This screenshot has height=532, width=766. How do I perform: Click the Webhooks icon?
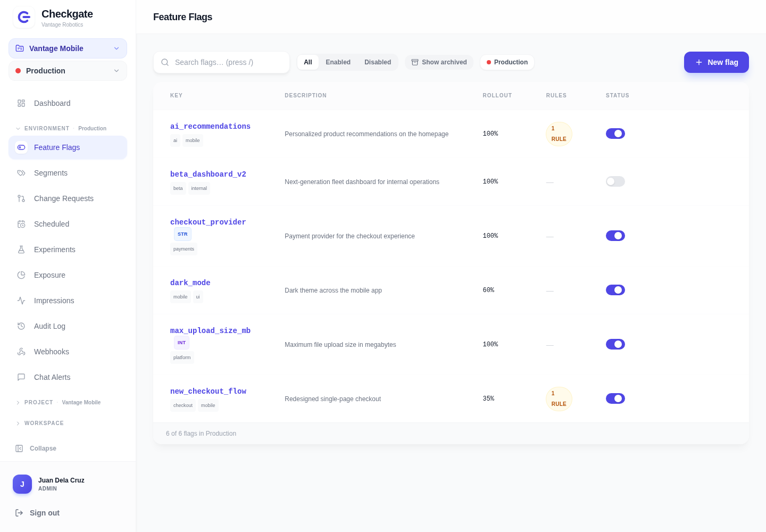(x=21, y=352)
